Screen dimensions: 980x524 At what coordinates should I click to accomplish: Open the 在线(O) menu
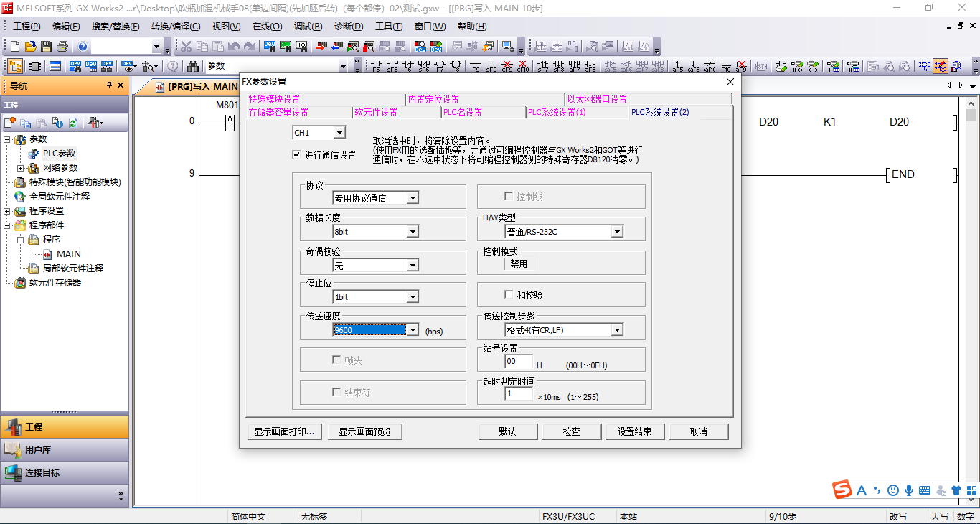click(267, 27)
